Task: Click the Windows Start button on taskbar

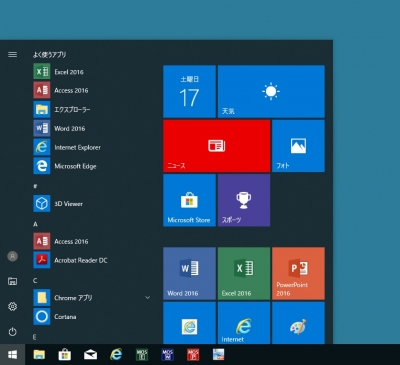Action: click(x=12, y=355)
